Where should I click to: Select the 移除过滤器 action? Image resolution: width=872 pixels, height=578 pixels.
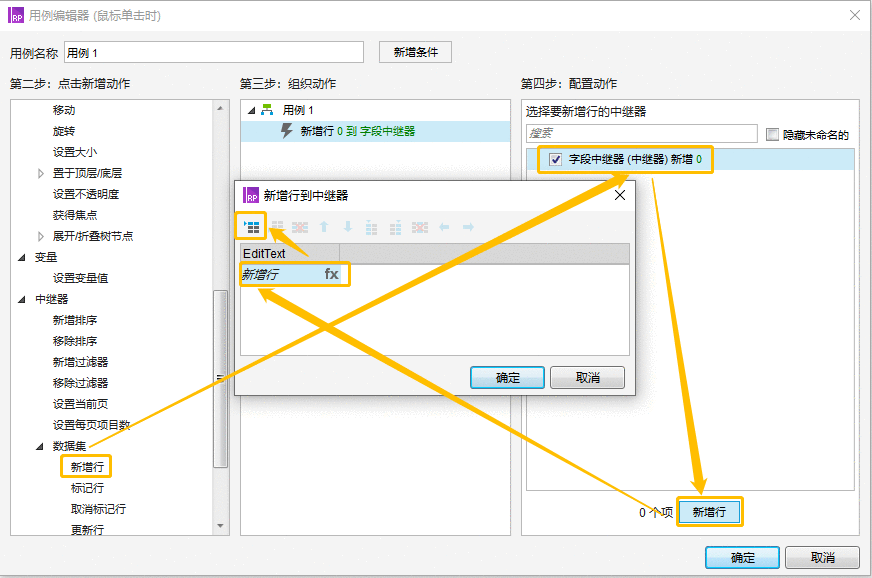click(81, 383)
